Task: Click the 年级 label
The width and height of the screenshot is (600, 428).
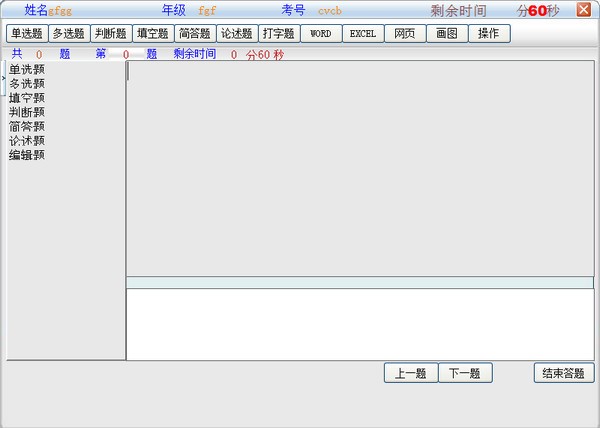Action: [174, 10]
